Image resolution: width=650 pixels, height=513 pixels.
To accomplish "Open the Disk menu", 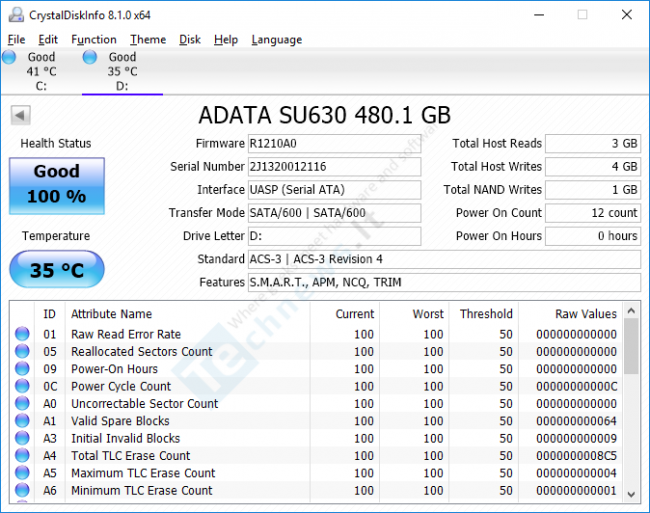I will point(190,40).
